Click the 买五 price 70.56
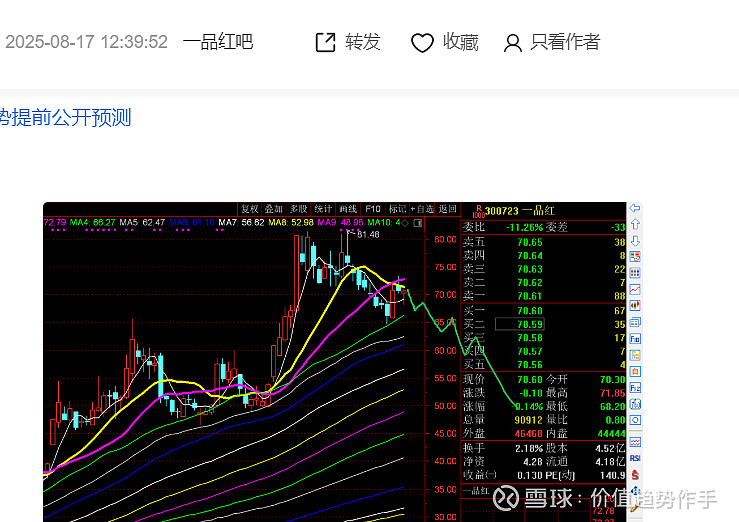The image size is (739, 522). [530, 365]
